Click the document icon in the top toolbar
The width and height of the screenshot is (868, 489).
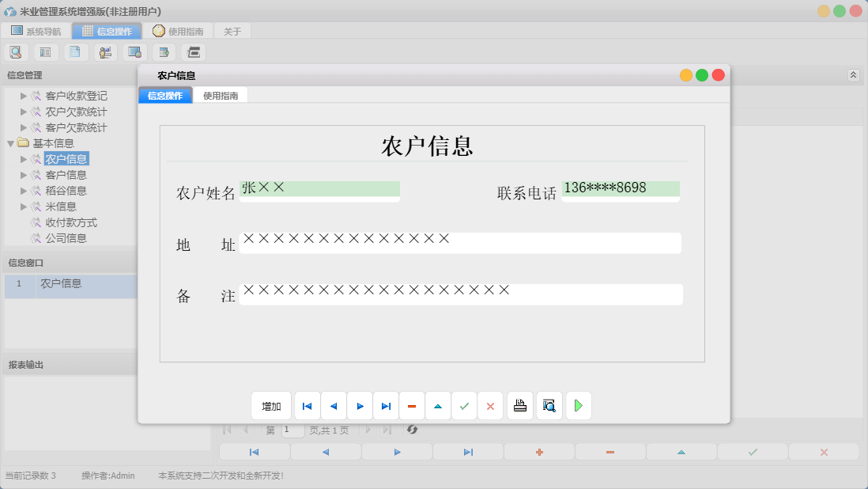coord(75,51)
